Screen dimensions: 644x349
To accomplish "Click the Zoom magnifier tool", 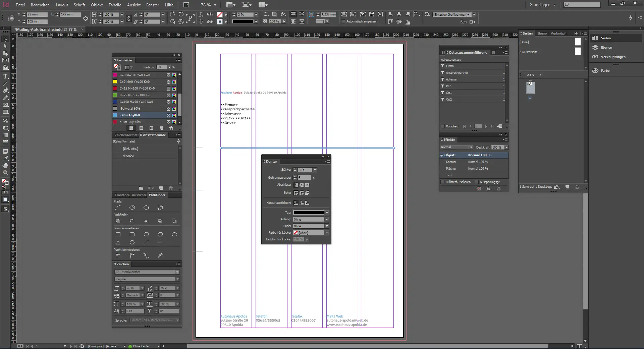I will pyautogui.click(x=5, y=173).
